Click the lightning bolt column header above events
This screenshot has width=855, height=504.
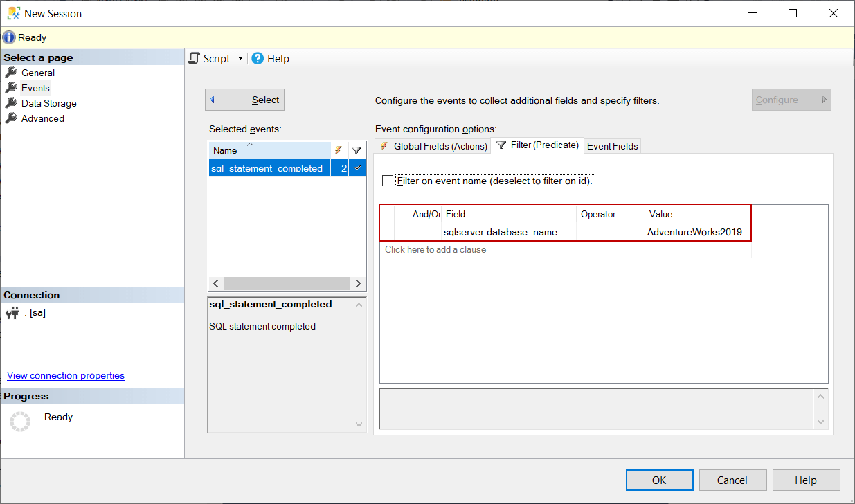[x=339, y=150]
